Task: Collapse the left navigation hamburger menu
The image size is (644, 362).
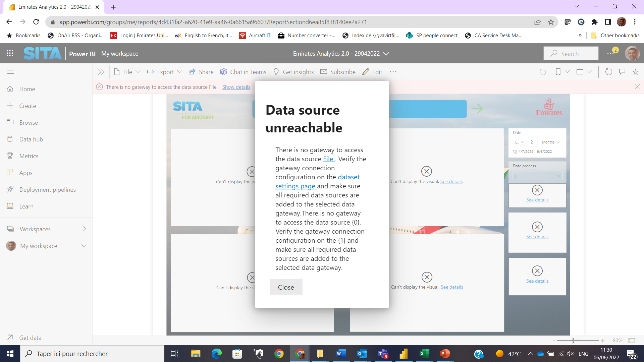Action: (x=10, y=72)
